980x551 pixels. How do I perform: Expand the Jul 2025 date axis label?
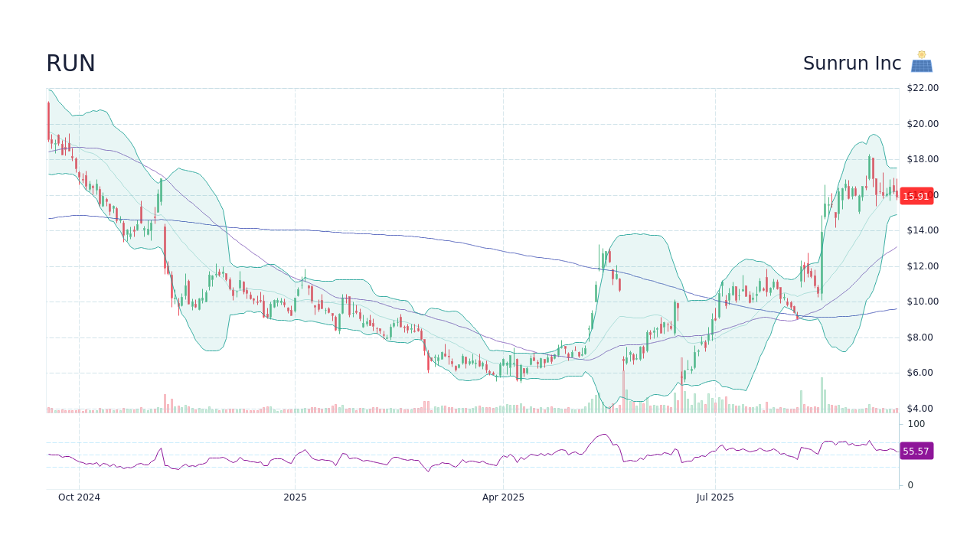point(714,497)
